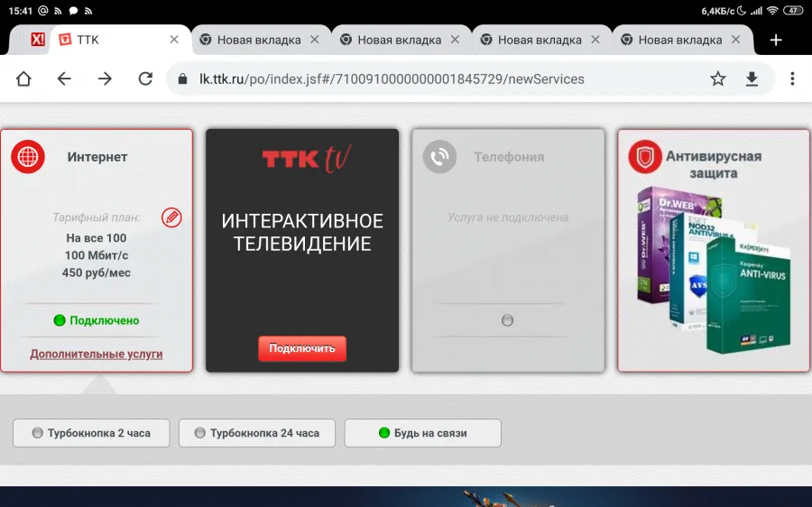This screenshot has width=812, height=507.
Task: Tap the padlock site security icon
Action: tap(182, 78)
